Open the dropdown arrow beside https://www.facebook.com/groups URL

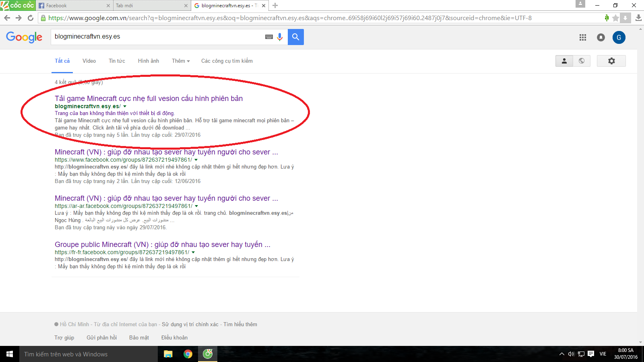click(196, 160)
